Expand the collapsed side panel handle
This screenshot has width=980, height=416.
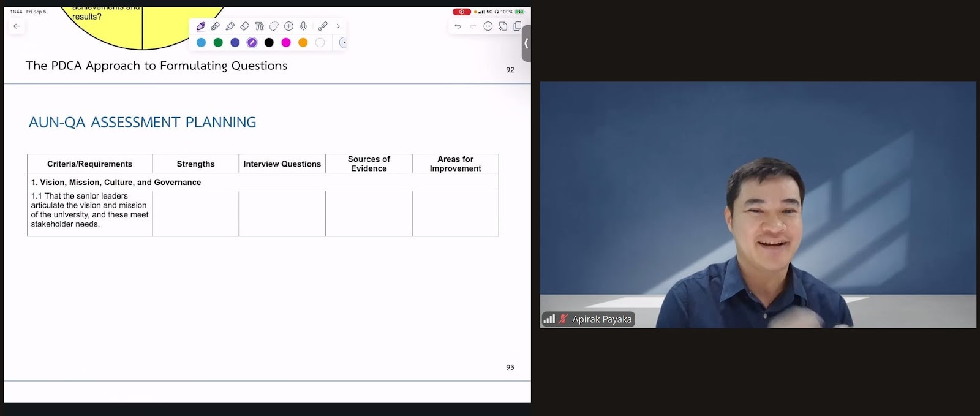point(526,43)
